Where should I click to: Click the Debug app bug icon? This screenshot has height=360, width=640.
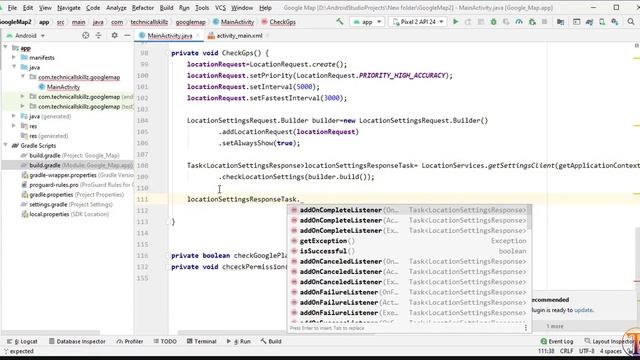[x=493, y=22]
